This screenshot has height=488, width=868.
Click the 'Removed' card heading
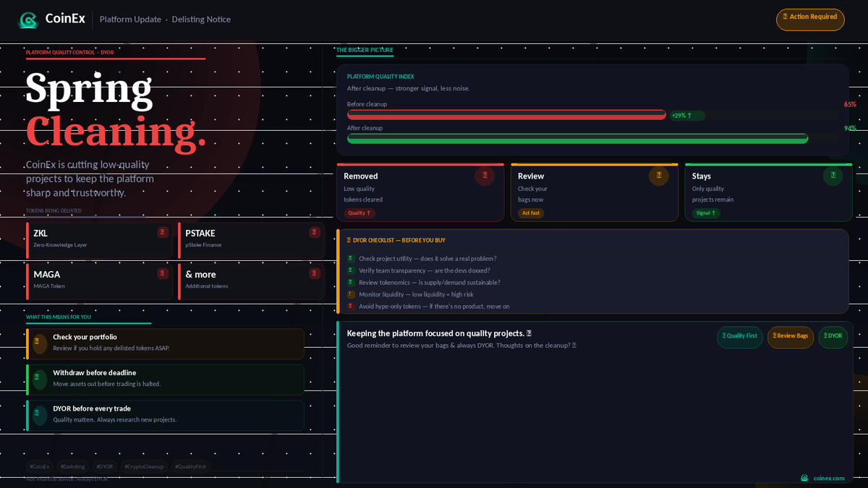click(x=361, y=176)
